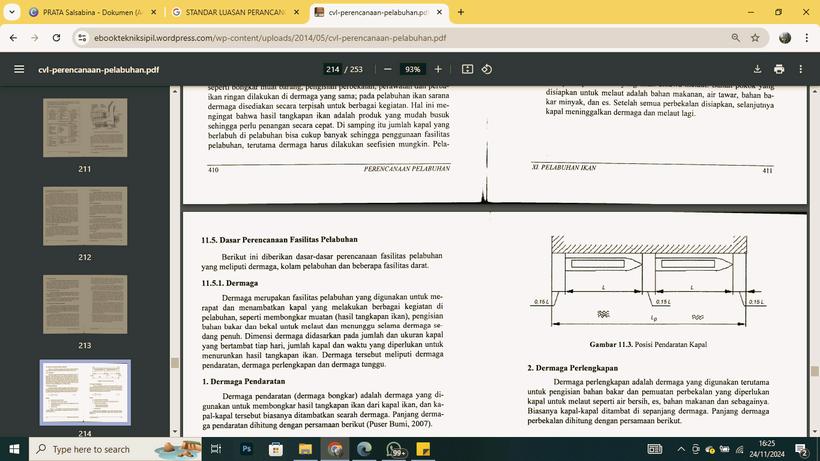Switch to PRATA Salsabina Dokumen tab
This screenshot has width=820, height=461.
[93, 12]
